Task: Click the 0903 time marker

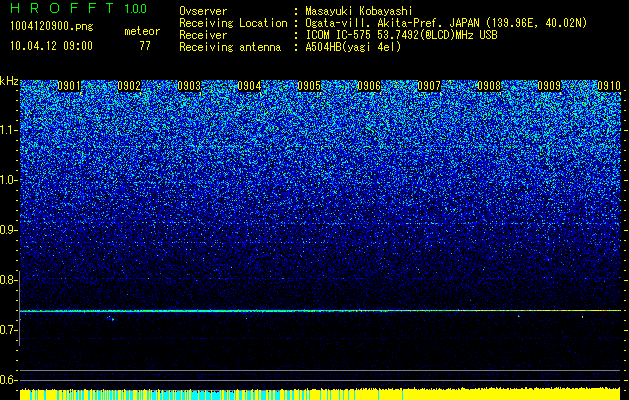Action: pos(189,86)
